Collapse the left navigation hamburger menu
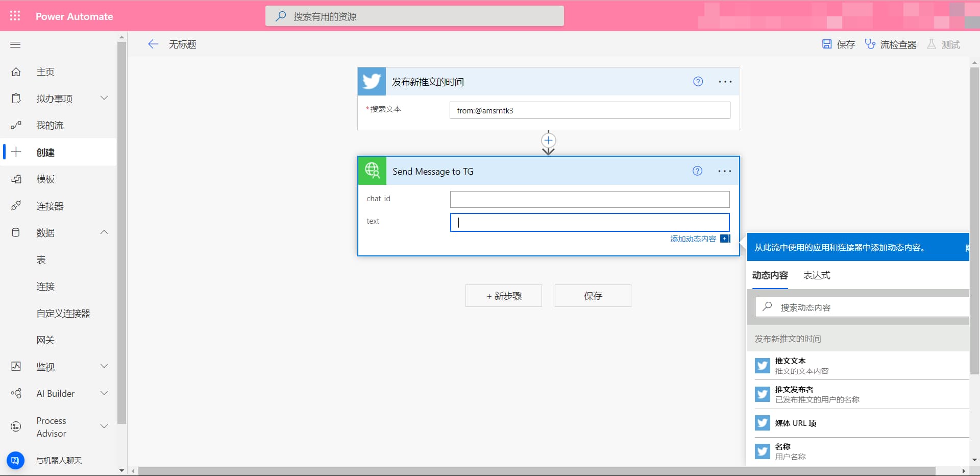This screenshot has height=476, width=980. (x=15, y=44)
